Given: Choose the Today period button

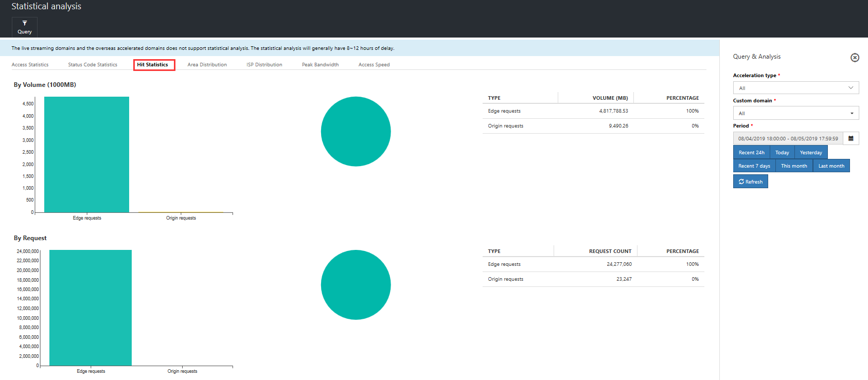Looking at the screenshot, I should click(x=782, y=153).
